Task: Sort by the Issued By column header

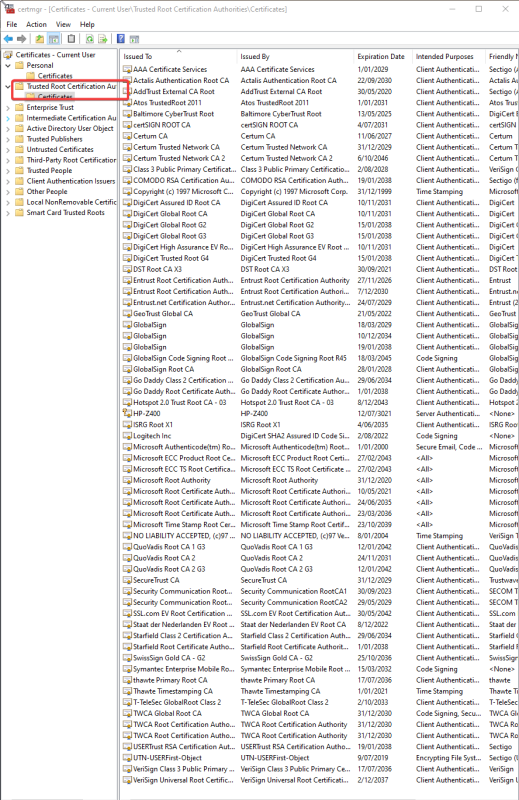Action: click(x=295, y=56)
